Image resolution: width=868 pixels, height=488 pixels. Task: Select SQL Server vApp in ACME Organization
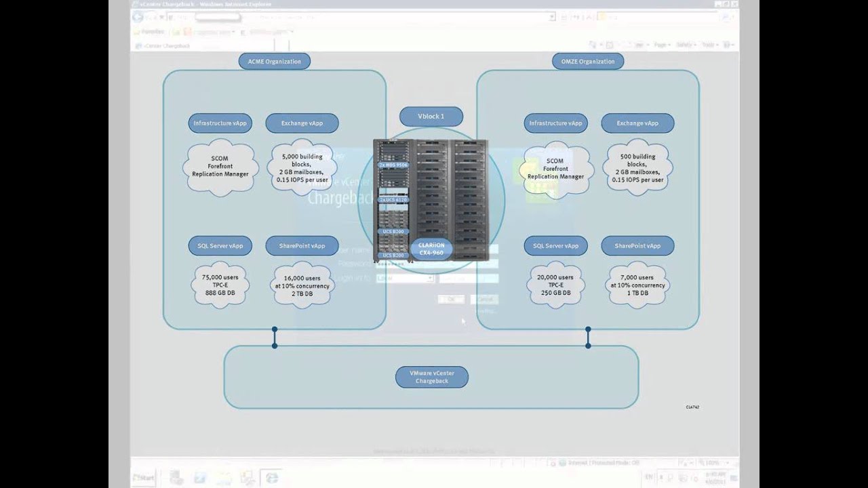click(x=220, y=245)
